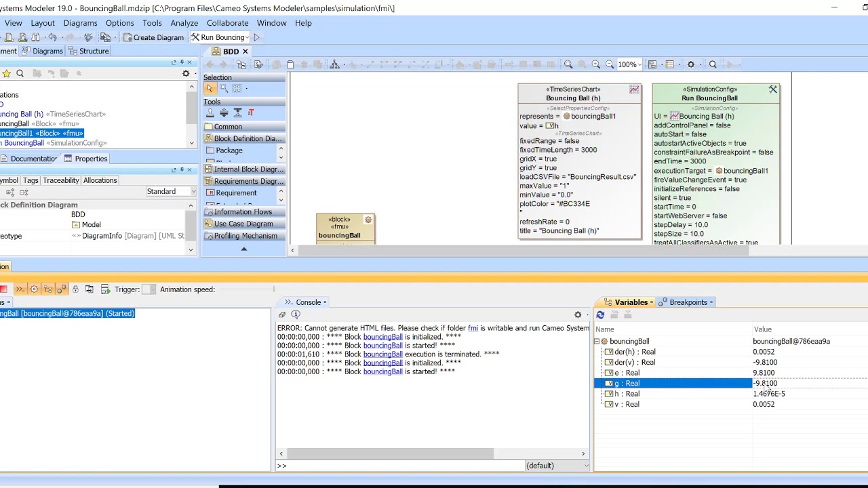Click the favorites star icon in browser
This screenshot has height=488, width=868.
6,73
